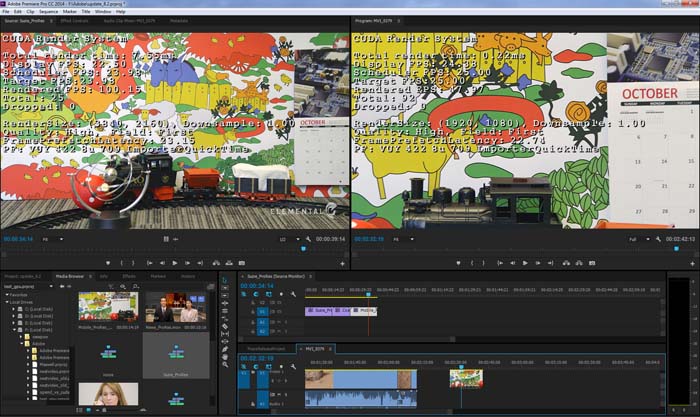This screenshot has width=700, height=417.
Task: Mark In point in Source monitor
Action: pos(121,263)
